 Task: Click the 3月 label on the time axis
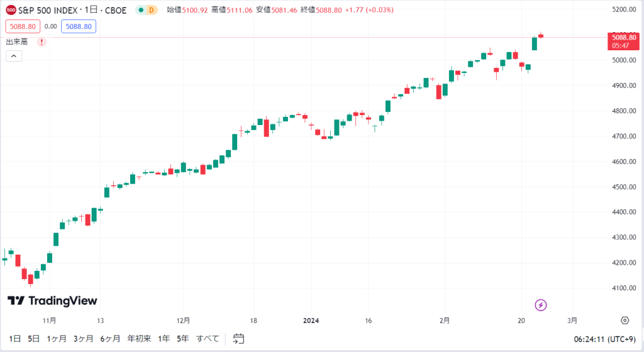pos(572,321)
